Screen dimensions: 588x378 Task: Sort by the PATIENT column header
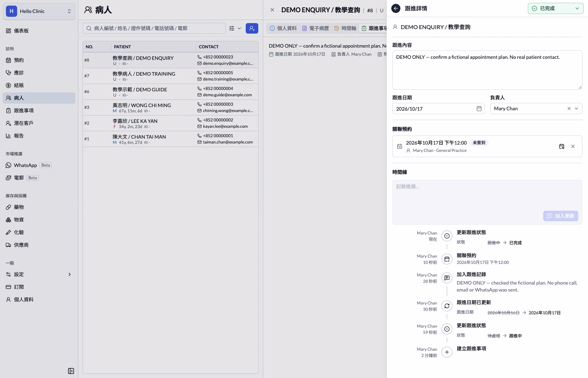153,47
